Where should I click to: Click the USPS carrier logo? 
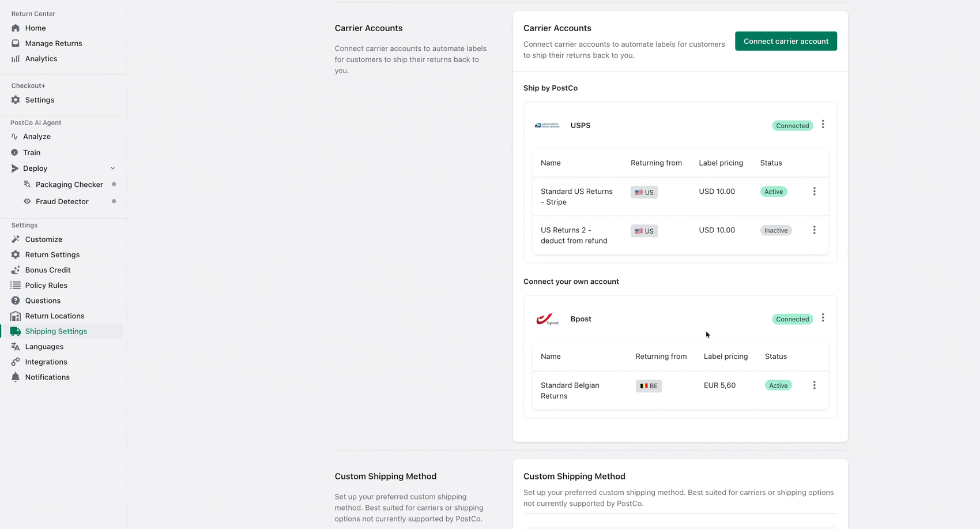point(547,126)
